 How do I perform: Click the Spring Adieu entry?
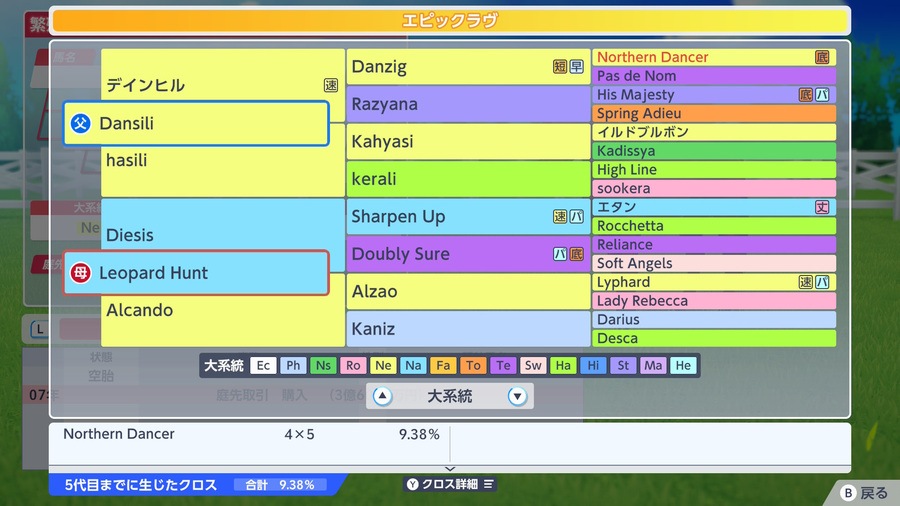713,113
